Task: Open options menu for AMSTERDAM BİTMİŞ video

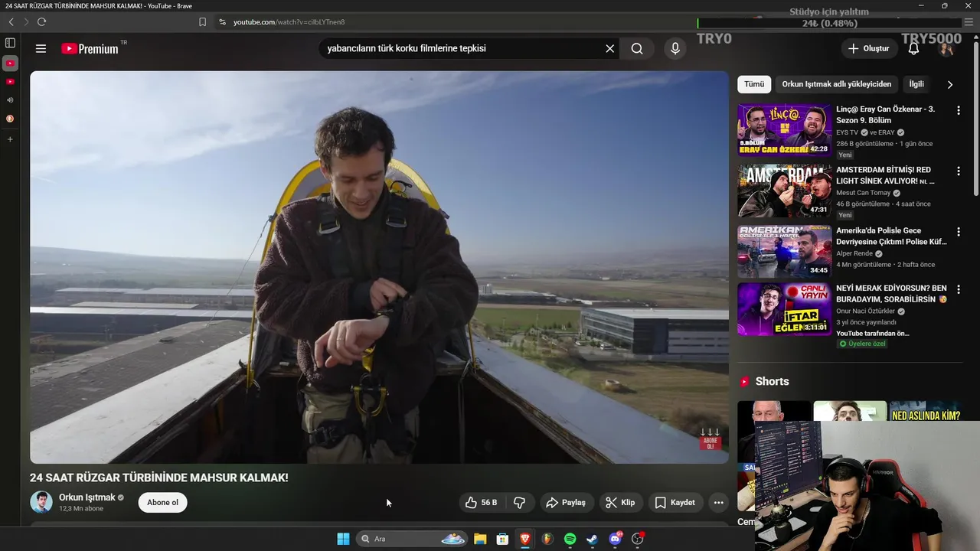Action: pyautogui.click(x=958, y=171)
